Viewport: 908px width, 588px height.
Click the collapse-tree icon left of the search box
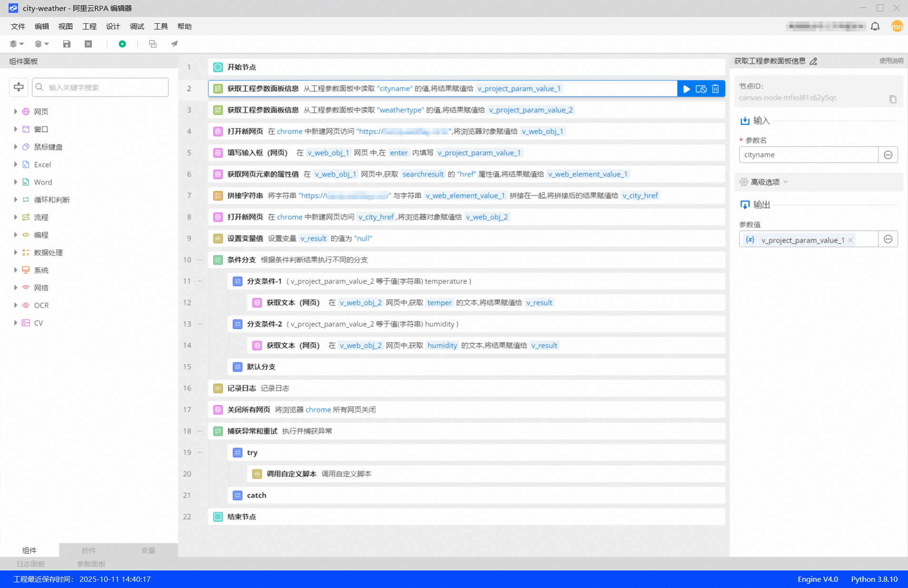pyautogui.click(x=19, y=87)
